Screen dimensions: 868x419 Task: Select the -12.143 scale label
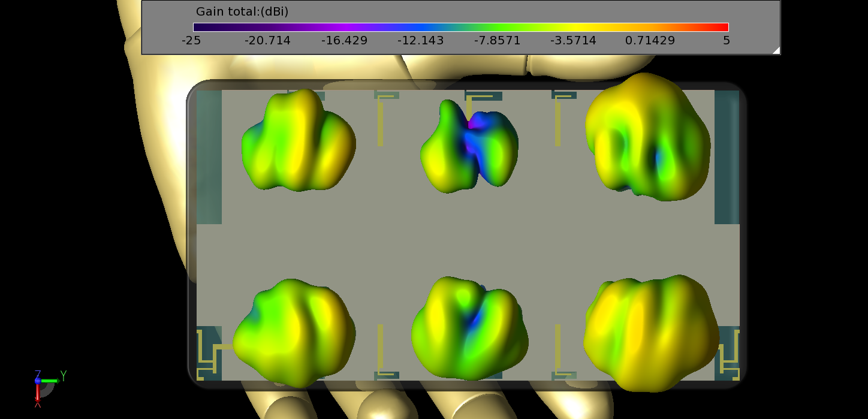tap(421, 40)
